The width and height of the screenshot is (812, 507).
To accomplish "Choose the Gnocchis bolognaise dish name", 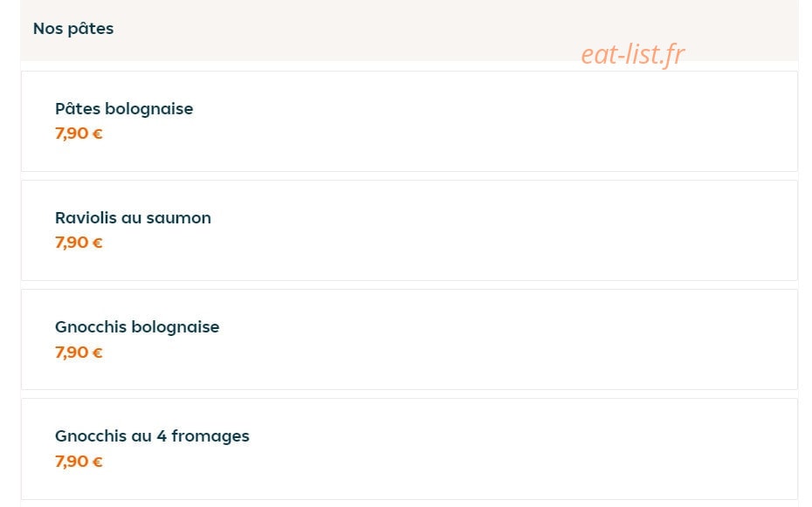I will coord(137,327).
